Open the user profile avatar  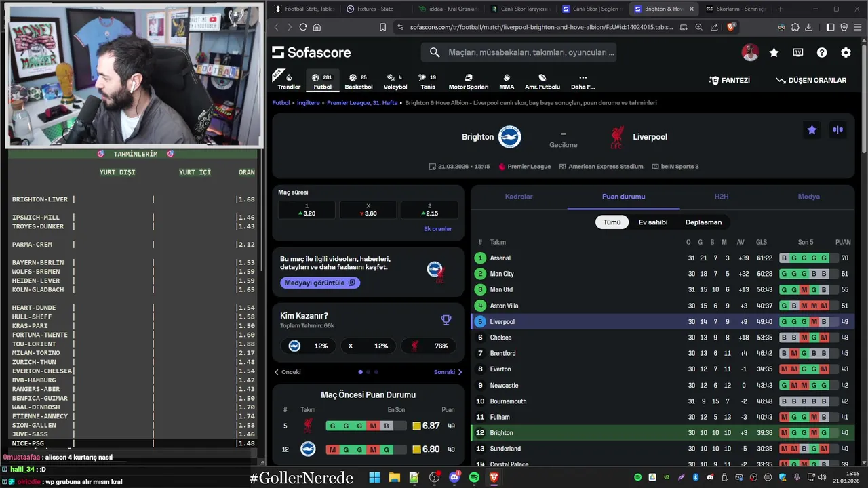pos(750,52)
